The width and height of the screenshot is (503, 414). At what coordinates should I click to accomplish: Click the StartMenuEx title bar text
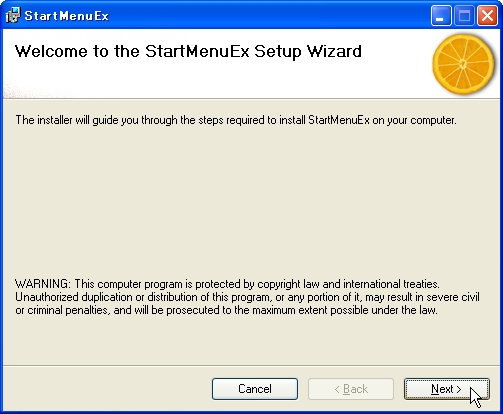[x=67, y=16]
